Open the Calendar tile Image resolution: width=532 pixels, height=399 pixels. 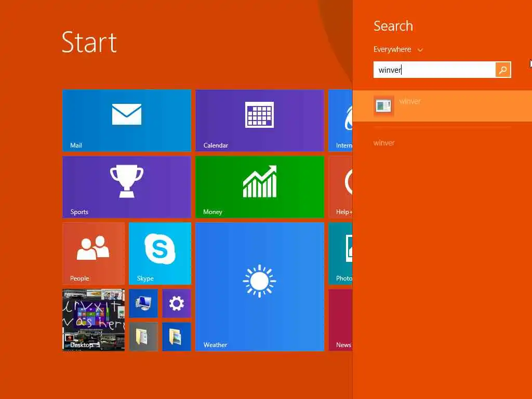[260, 120]
